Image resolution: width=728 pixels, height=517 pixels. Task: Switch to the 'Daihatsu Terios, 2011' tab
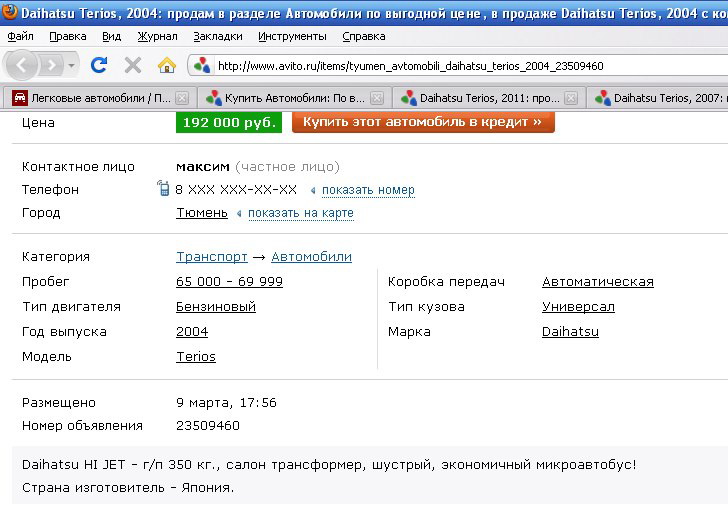[480, 98]
